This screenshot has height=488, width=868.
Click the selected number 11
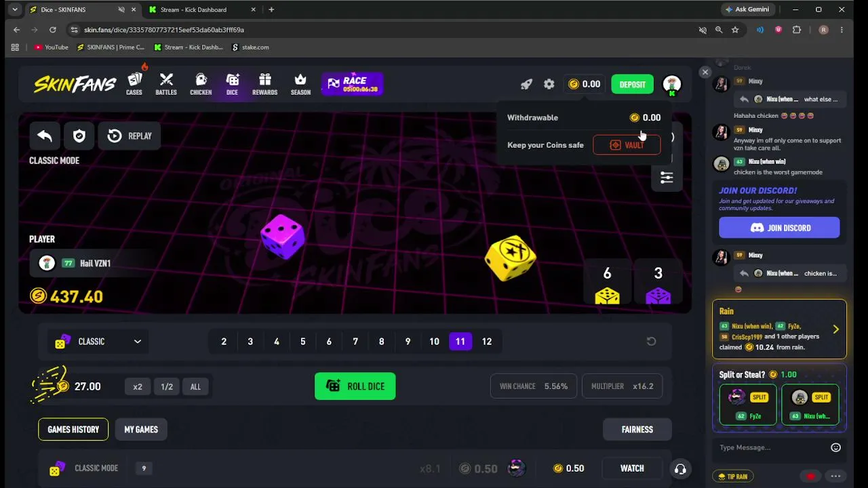coord(460,342)
